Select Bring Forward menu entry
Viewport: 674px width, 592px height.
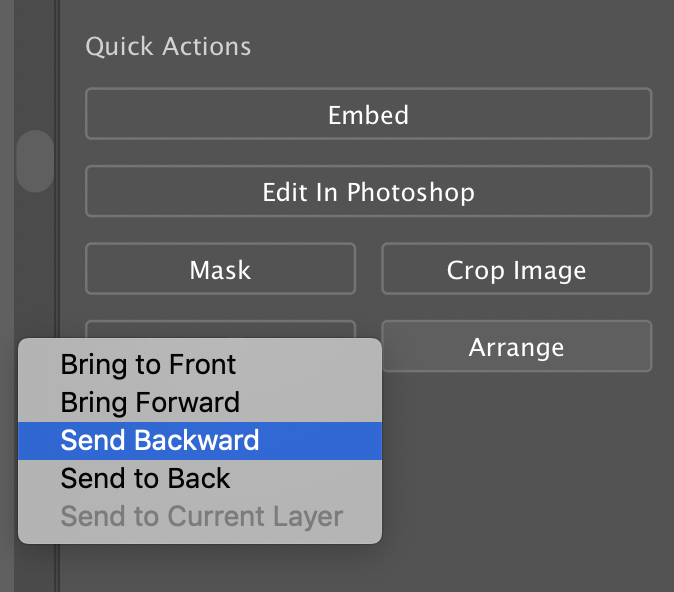pyautogui.click(x=150, y=402)
